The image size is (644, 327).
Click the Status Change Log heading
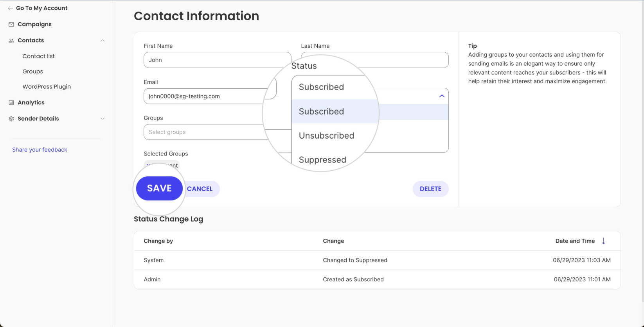169,219
